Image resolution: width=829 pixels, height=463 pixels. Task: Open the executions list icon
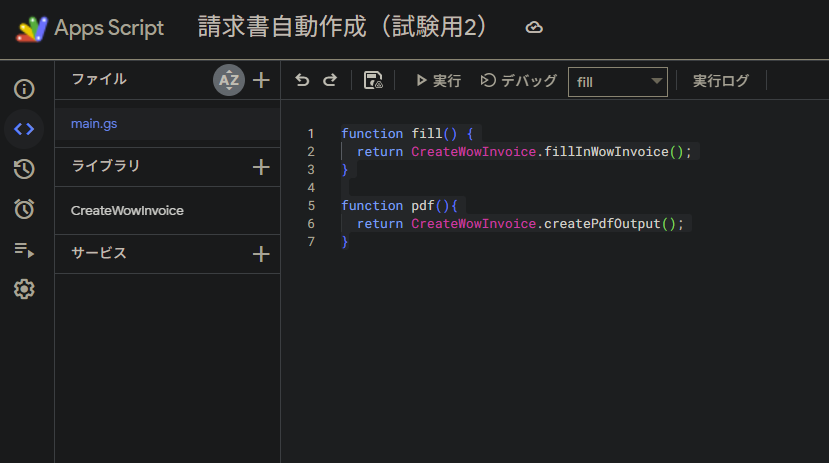coord(24,249)
